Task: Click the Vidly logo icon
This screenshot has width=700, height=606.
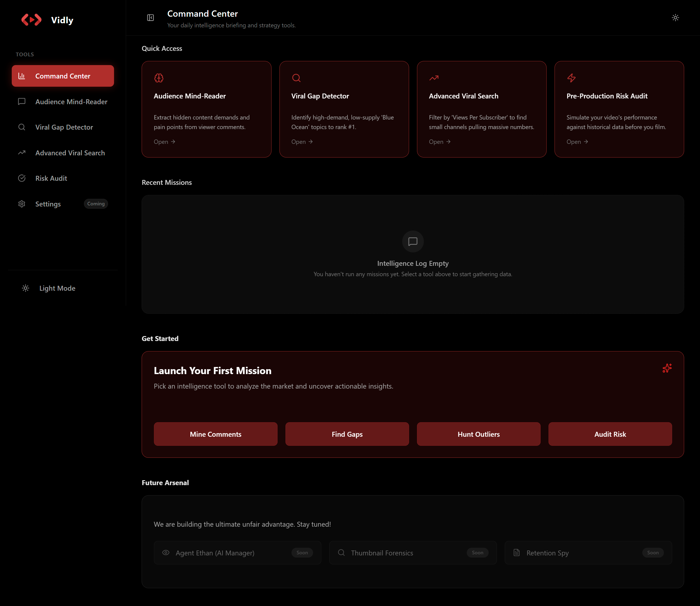Action: (31, 20)
